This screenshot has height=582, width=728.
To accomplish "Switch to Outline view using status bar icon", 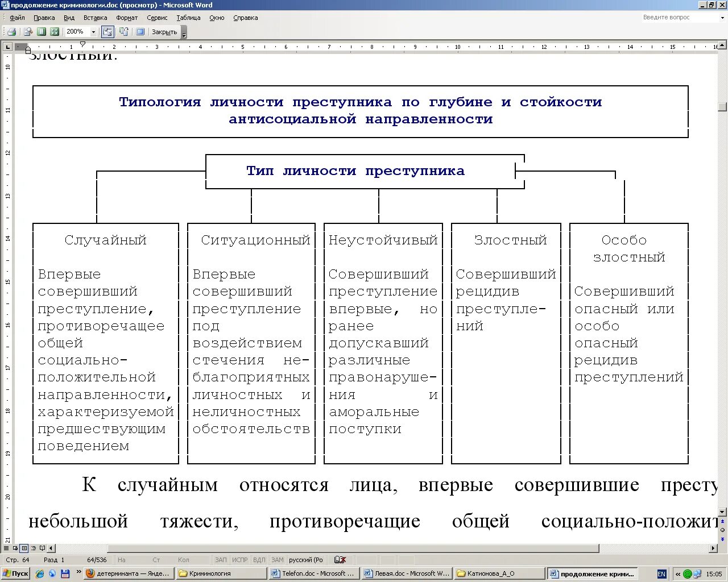I will [x=34, y=548].
